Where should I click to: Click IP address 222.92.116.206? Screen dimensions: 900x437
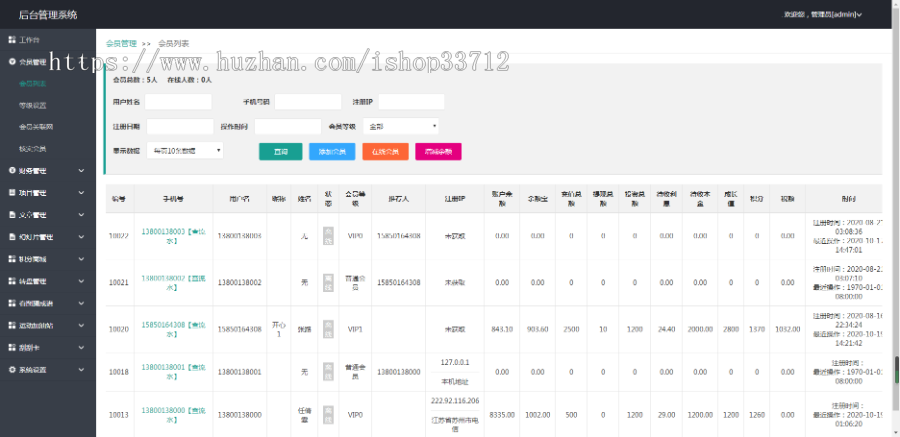tap(455, 401)
